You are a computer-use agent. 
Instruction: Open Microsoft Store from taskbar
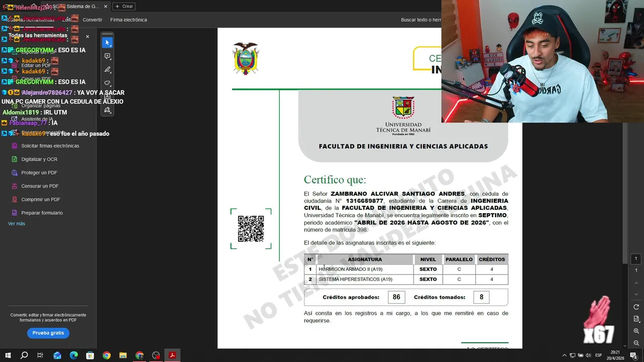click(90, 355)
